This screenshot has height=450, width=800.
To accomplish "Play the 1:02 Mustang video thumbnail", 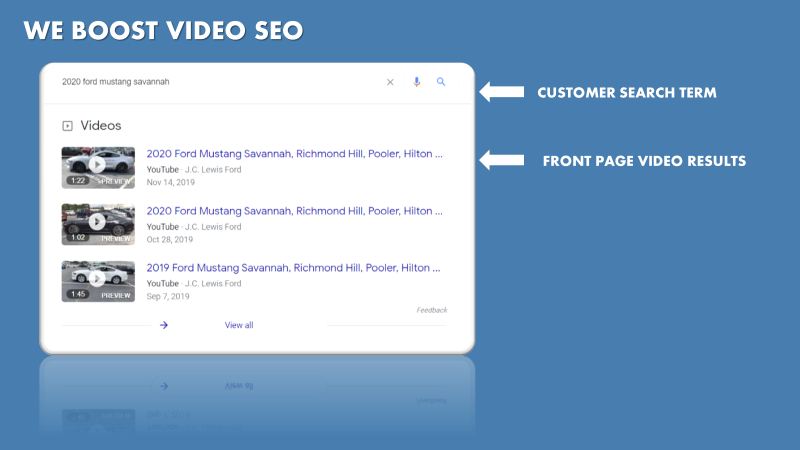I will (x=98, y=224).
